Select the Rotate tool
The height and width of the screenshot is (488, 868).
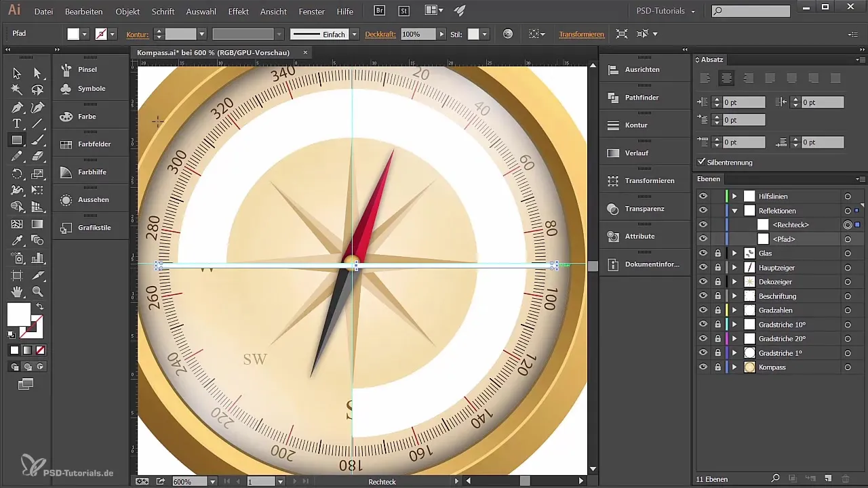tap(17, 174)
